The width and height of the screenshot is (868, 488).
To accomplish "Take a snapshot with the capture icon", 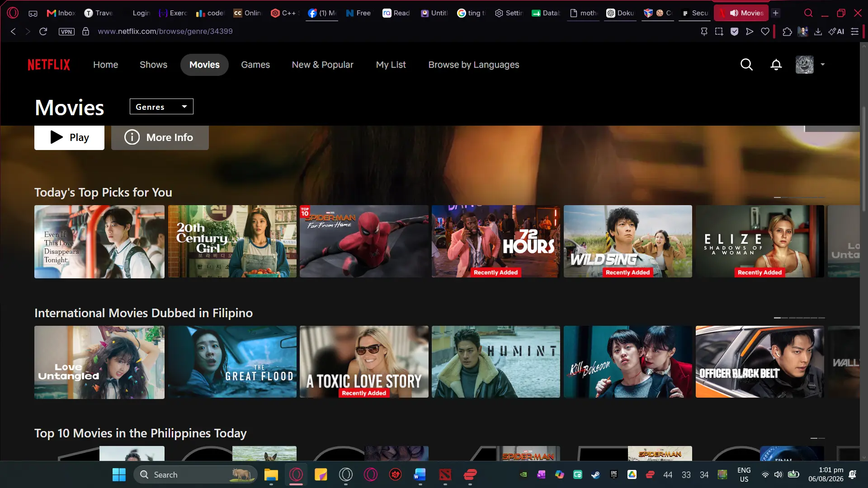I will 719,32.
